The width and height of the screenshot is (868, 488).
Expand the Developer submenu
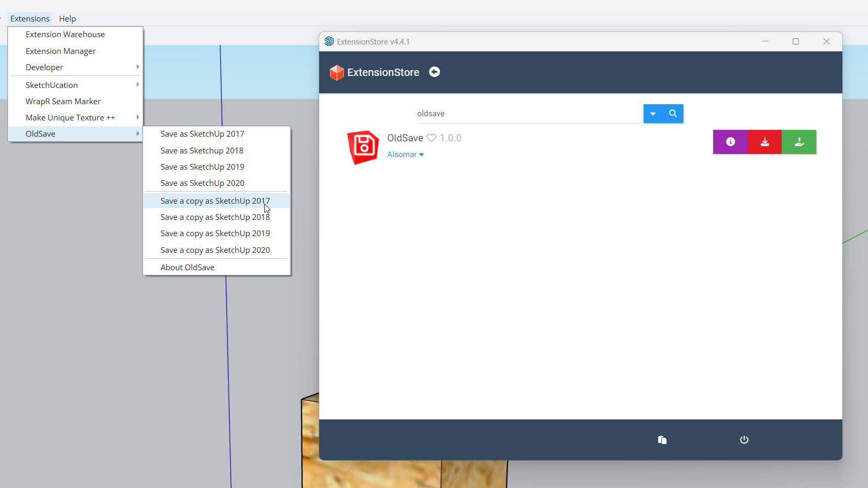click(76, 68)
